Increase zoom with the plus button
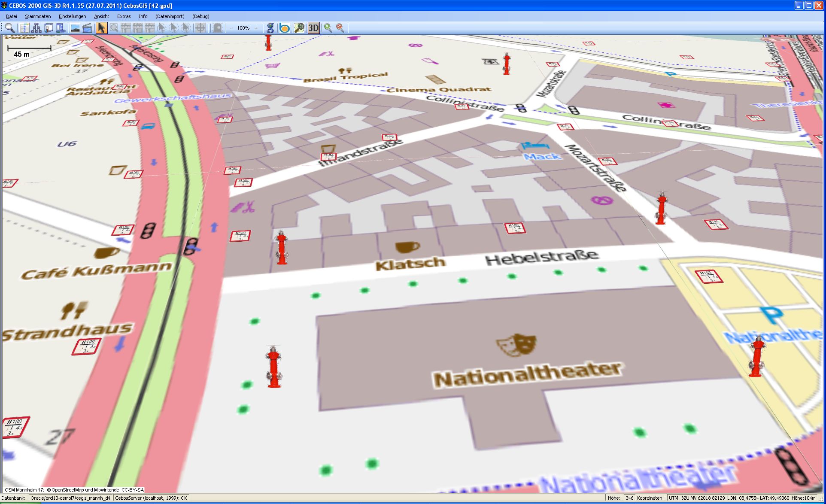826x504 pixels. coord(256,28)
